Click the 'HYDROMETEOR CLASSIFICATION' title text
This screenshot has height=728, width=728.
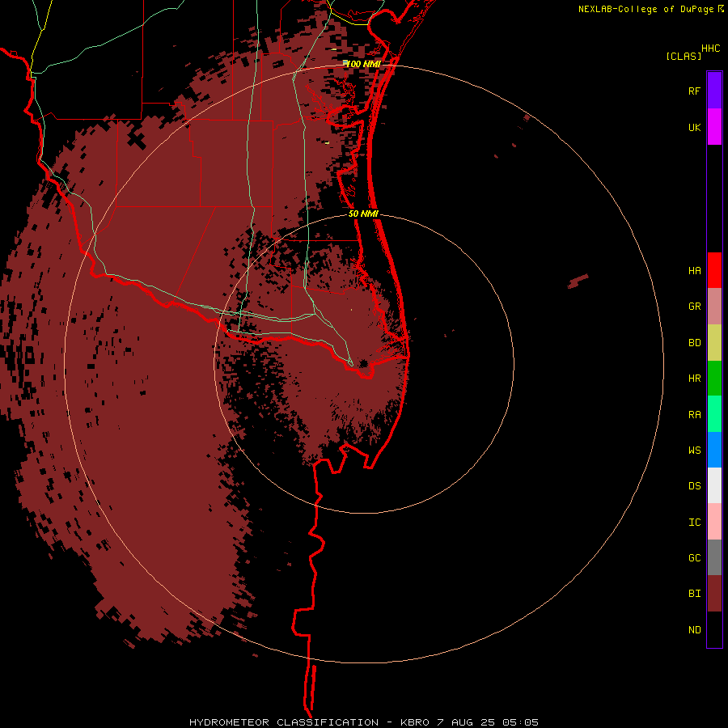coord(284,722)
